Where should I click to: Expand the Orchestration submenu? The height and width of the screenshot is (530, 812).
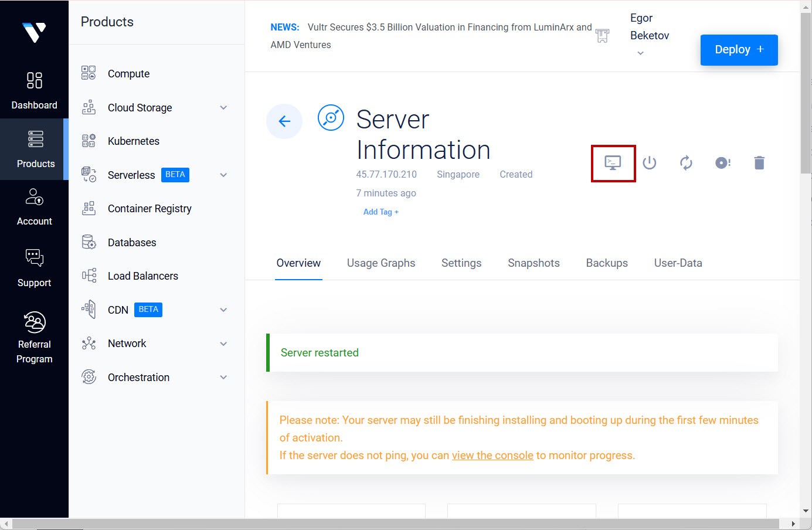pos(223,378)
